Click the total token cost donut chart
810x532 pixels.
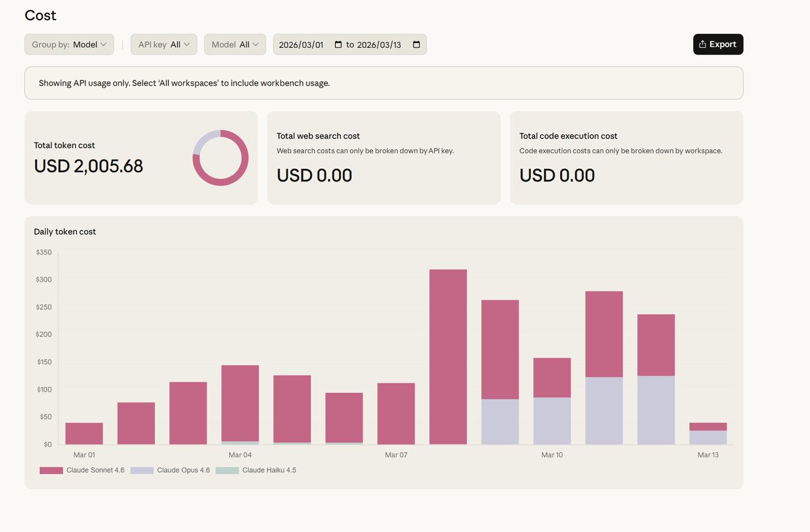(220, 158)
